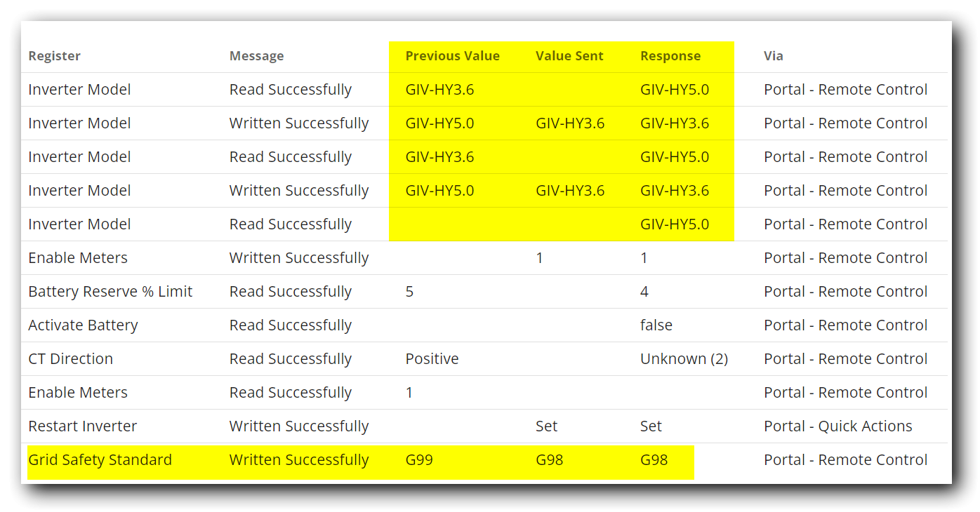This screenshot has width=980, height=512.
Task: Click the Register column header
Action: (54, 56)
